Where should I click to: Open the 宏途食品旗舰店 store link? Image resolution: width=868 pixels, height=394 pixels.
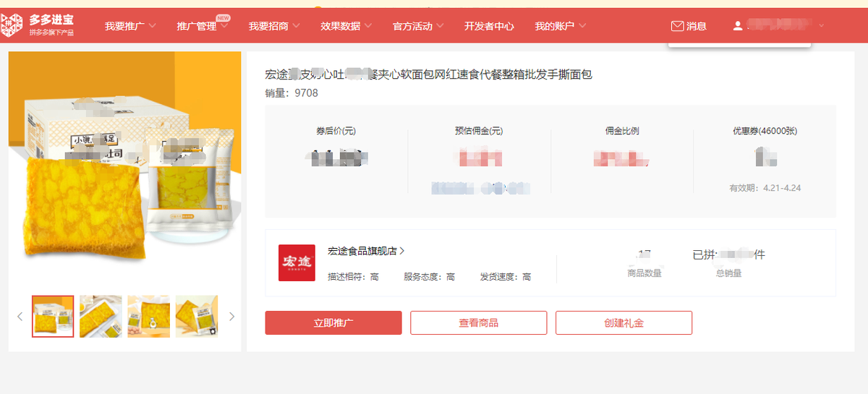pyautogui.click(x=366, y=251)
